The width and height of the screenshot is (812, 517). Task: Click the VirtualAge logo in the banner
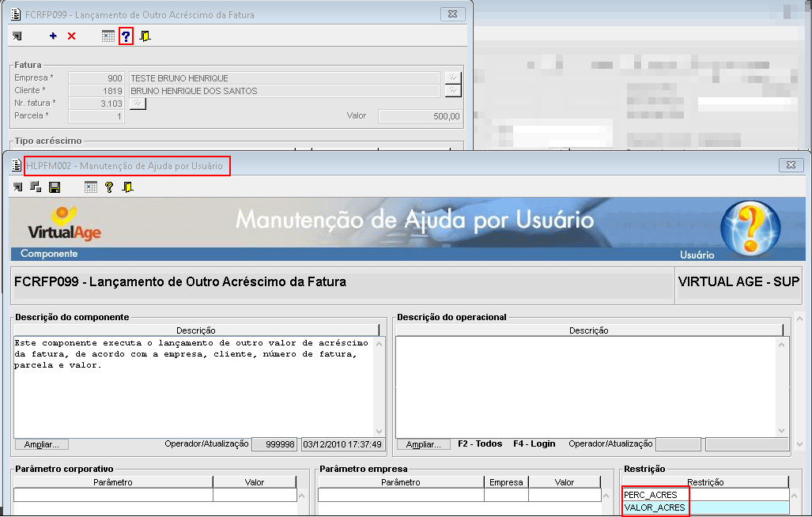coord(64,224)
